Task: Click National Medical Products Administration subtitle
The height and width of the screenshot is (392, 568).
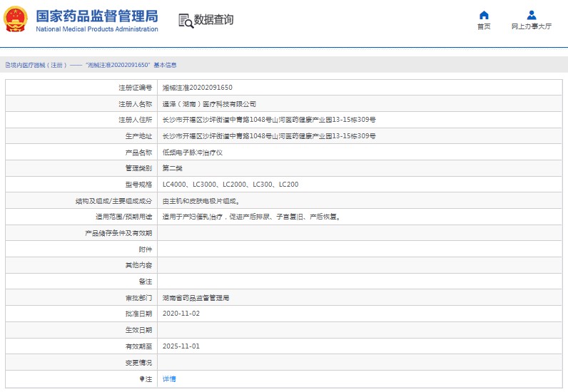Action: coord(97,29)
